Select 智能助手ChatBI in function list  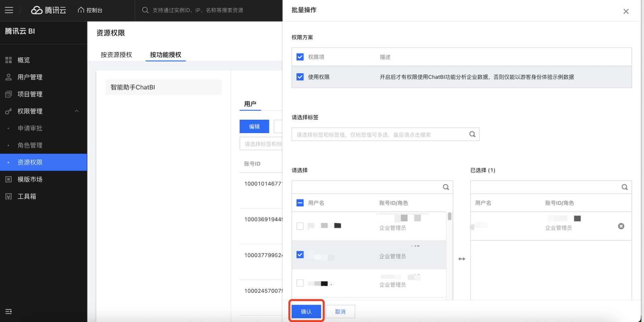pyautogui.click(x=163, y=87)
